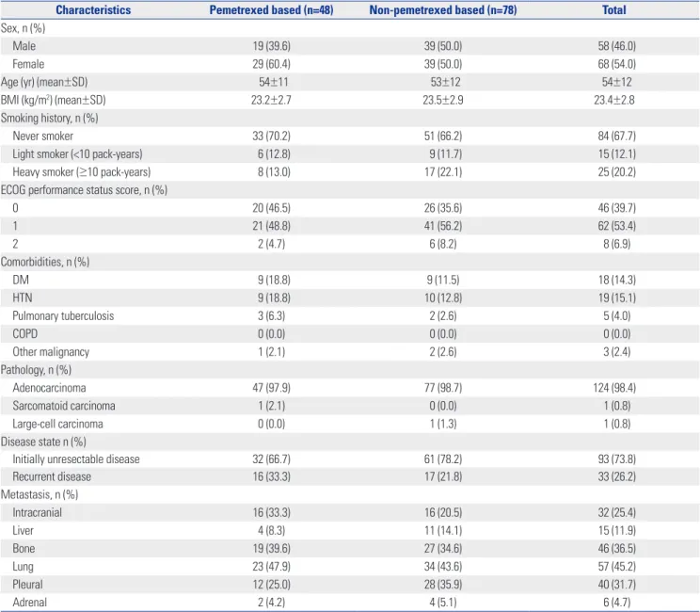Select the Sarcomatoid carcinoma label

click(64, 406)
